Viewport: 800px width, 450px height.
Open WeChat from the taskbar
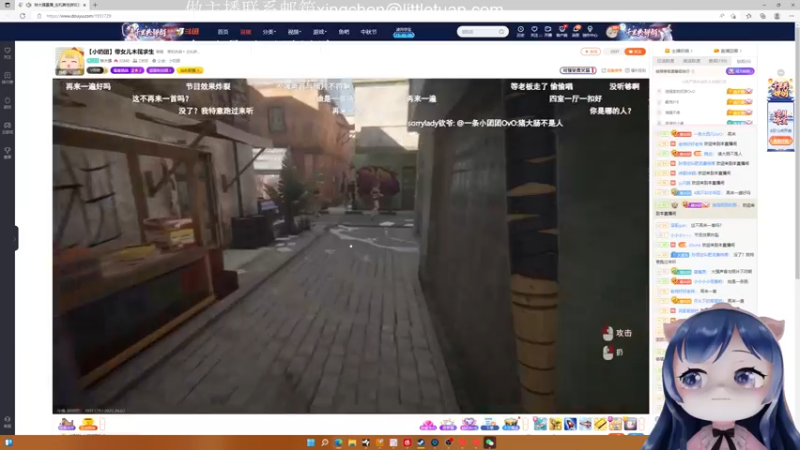489,442
